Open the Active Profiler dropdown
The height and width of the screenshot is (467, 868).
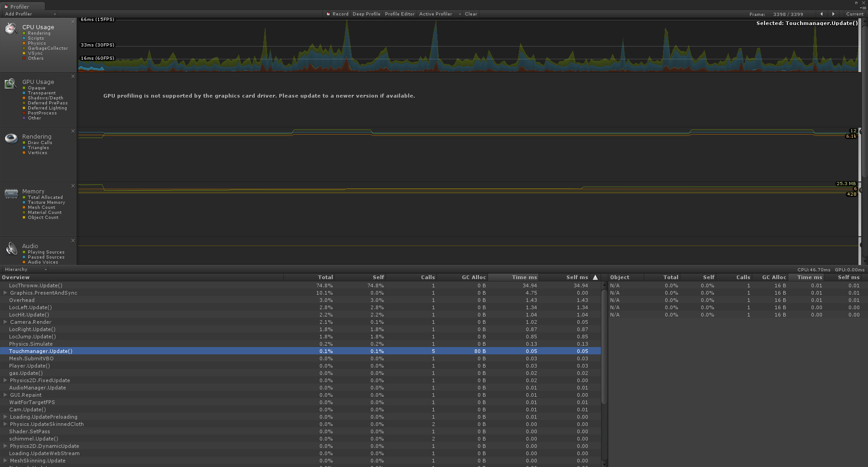point(440,14)
